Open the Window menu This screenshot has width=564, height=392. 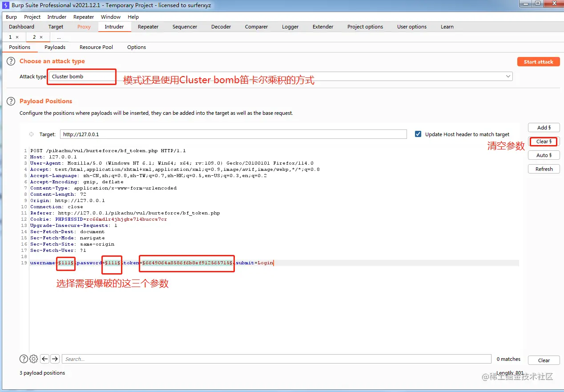tap(111, 17)
